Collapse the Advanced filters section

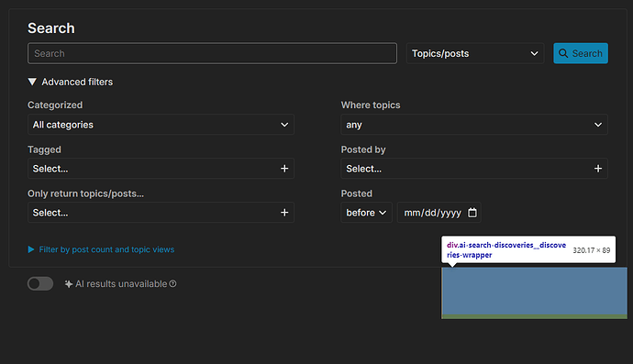tap(71, 82)
